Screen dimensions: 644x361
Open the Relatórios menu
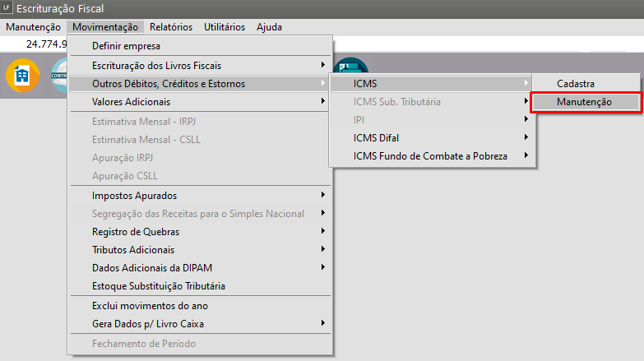173,26
